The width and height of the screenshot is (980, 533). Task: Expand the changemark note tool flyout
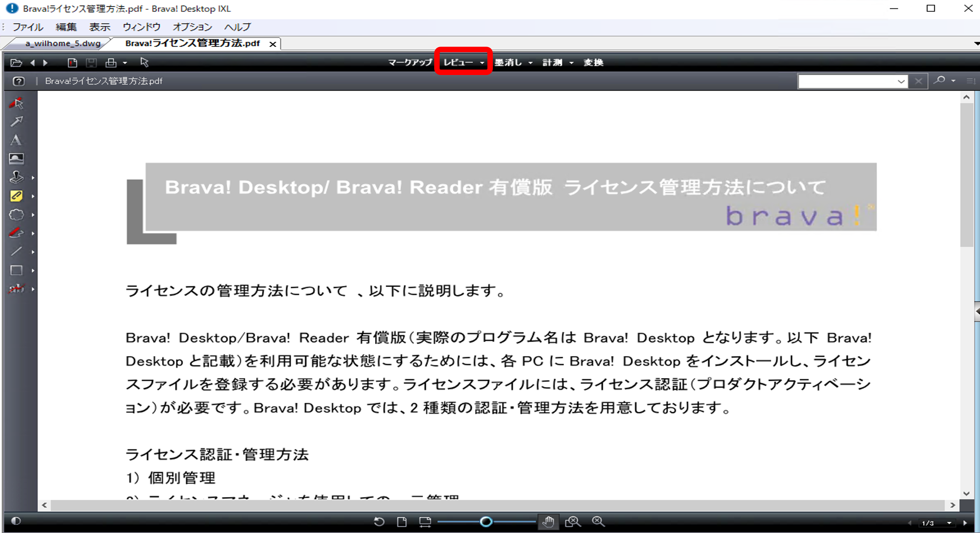[33, 196]
